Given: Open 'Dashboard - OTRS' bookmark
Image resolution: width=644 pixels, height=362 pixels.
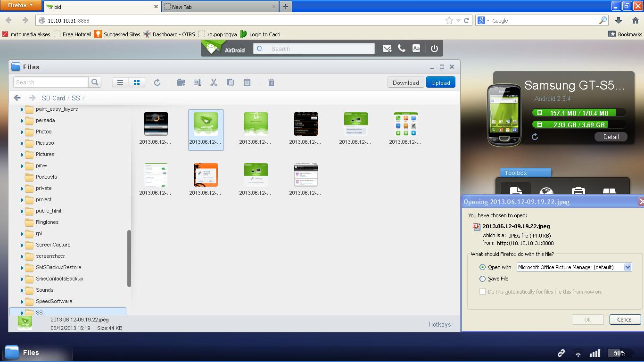Looking at the screenshot, I should tap(169, 34).
